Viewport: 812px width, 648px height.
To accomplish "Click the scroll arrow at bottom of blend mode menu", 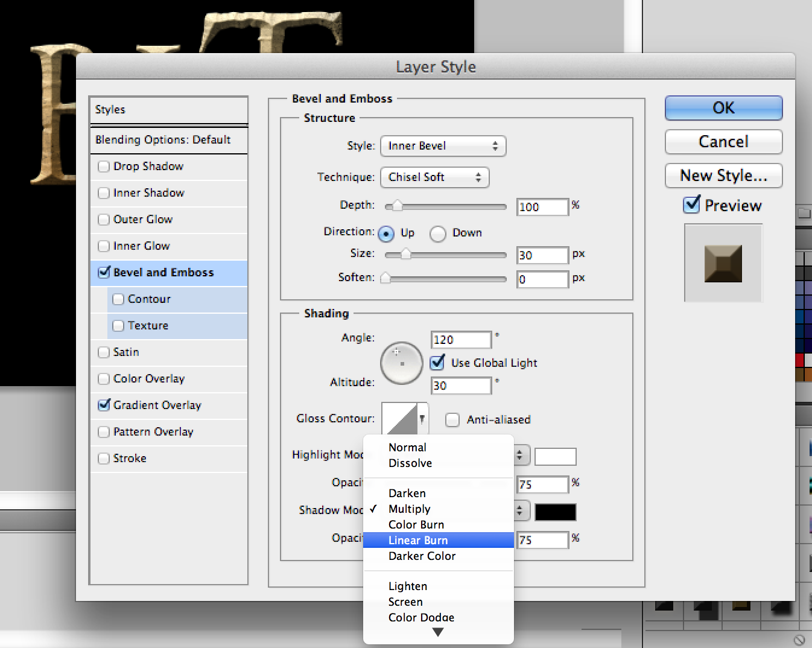I will coord(437,632).
